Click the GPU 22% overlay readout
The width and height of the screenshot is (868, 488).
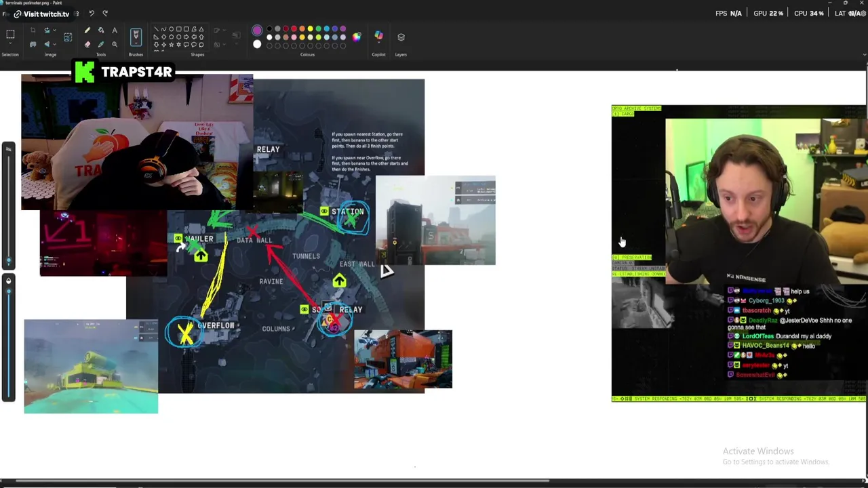(x=768, y=14)
